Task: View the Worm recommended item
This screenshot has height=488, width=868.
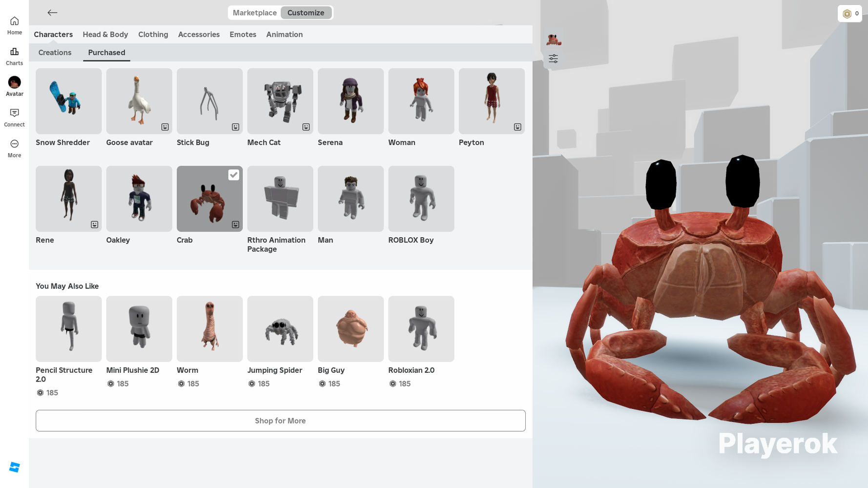Action: click(x=209, y=329)
